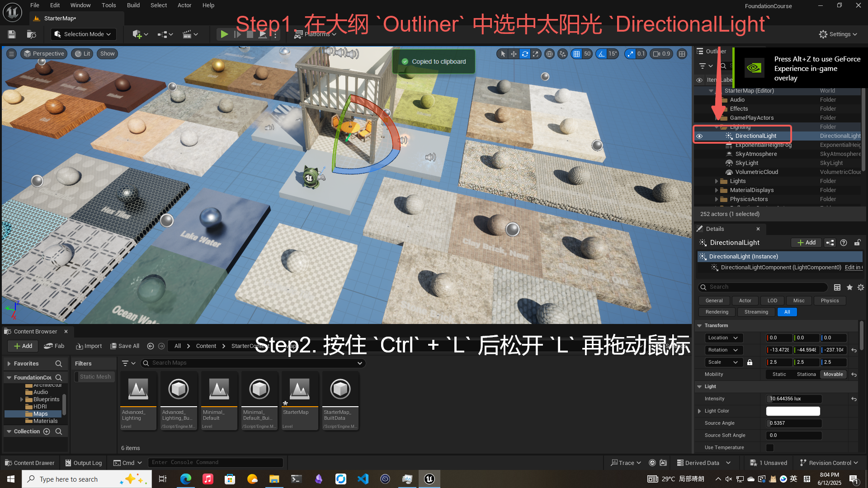
Task: Hide DirectionalLight using its eye icon
Action: click(699, 136)
